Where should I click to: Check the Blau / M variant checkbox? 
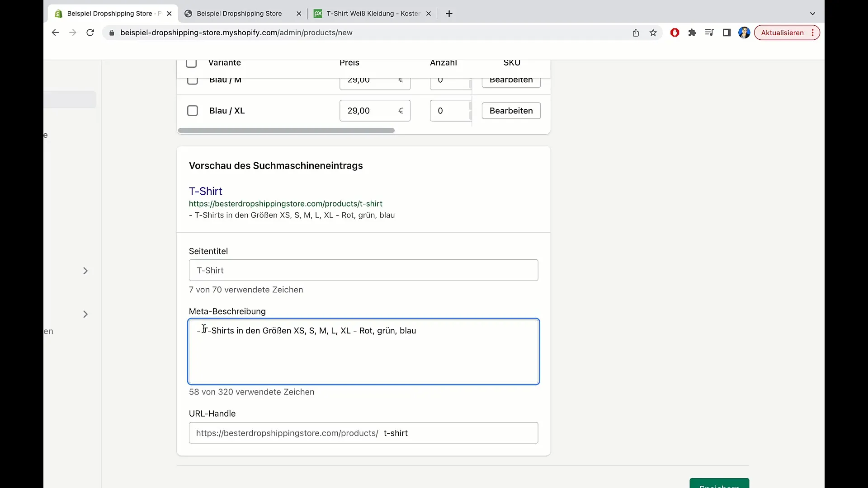click(x=193, y=80)
